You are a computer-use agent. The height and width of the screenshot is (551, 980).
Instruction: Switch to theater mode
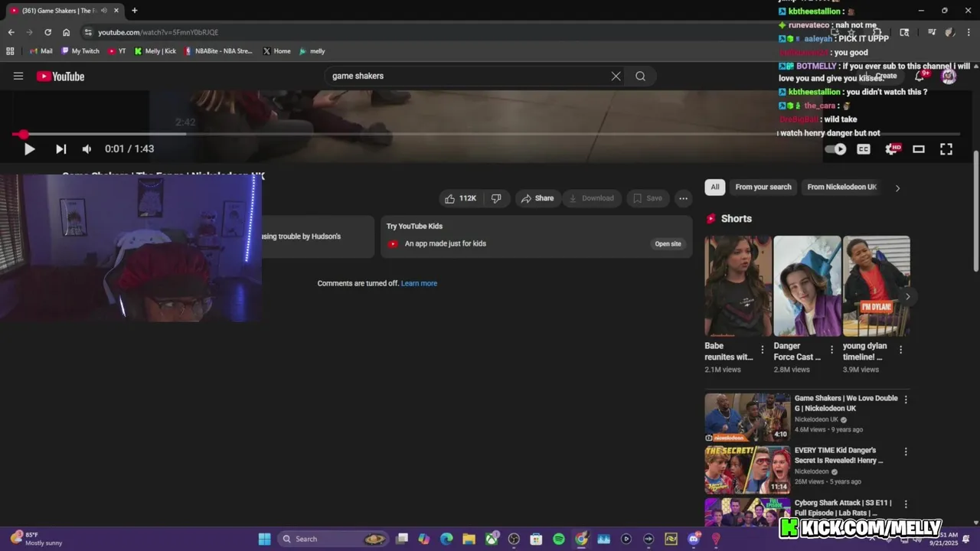pyautogui.click(x=919, y=149)
